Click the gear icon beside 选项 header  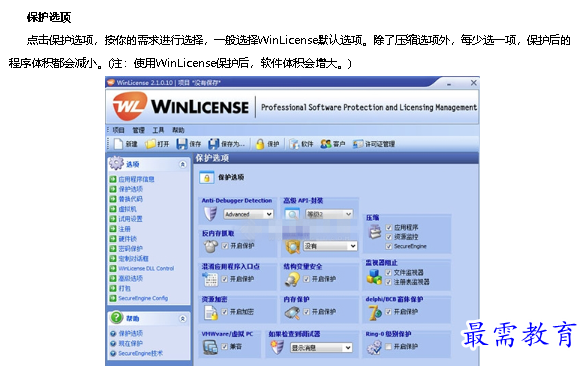coord(116,163)
